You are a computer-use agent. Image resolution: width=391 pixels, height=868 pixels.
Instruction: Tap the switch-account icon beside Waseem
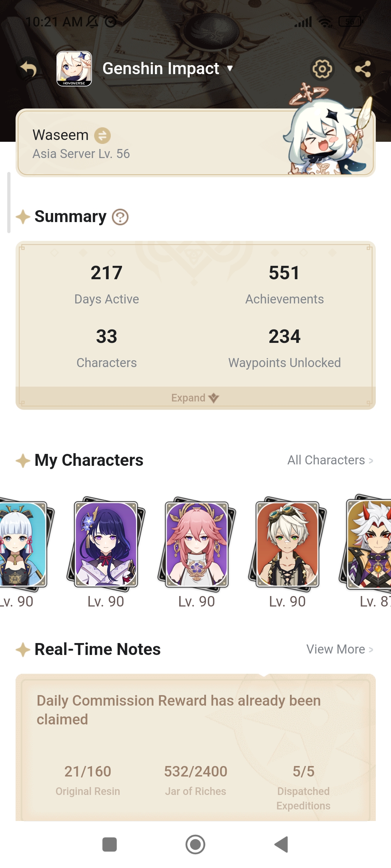pos(102,136)
